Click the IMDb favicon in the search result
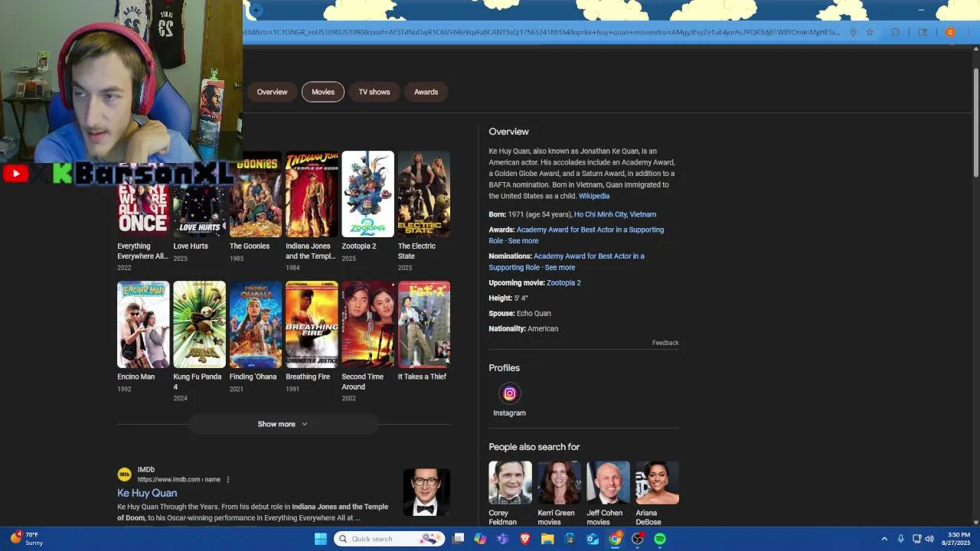Viewport: 980px width, 551px height. point(124,474)
